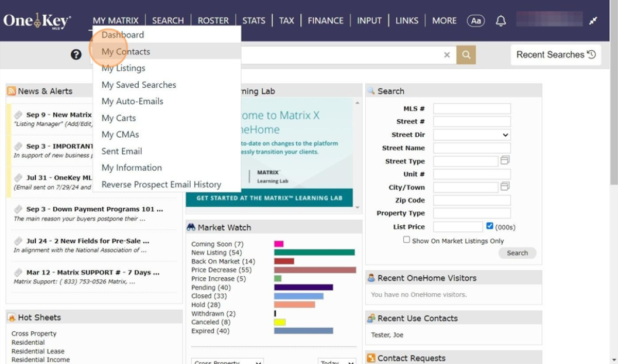The image size is (618, 364).
Task: Open the Recent Searches dropdown
Action: [556, 55]
